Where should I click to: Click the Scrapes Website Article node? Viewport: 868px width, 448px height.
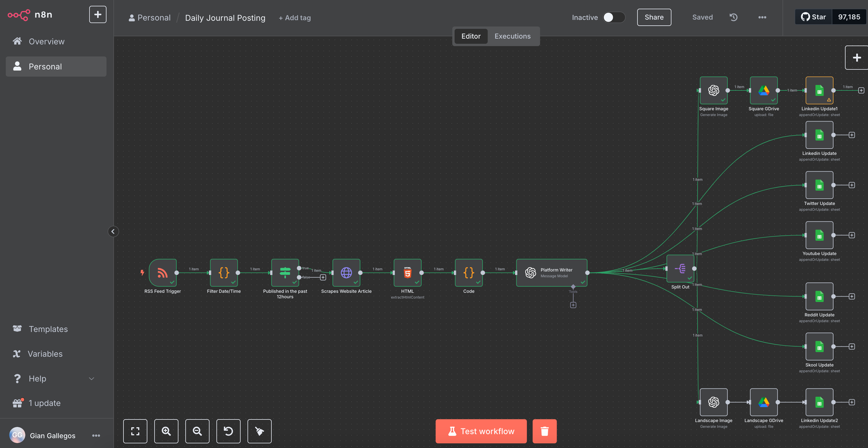coord(346,273)
